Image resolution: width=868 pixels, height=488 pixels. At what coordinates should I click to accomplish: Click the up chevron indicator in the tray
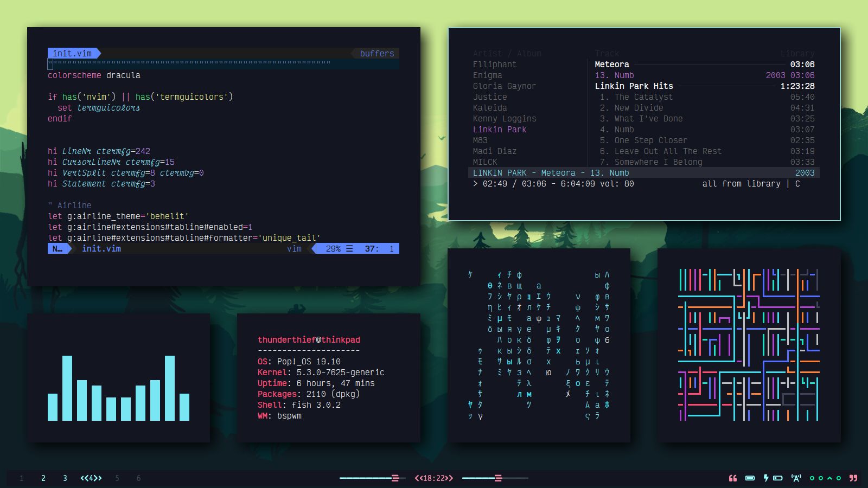click(829, 478)
